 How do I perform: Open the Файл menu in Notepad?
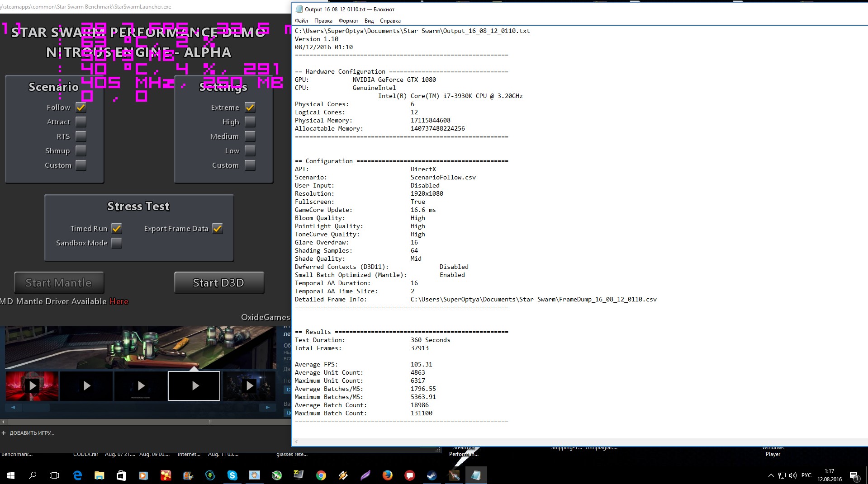[301, 21]
